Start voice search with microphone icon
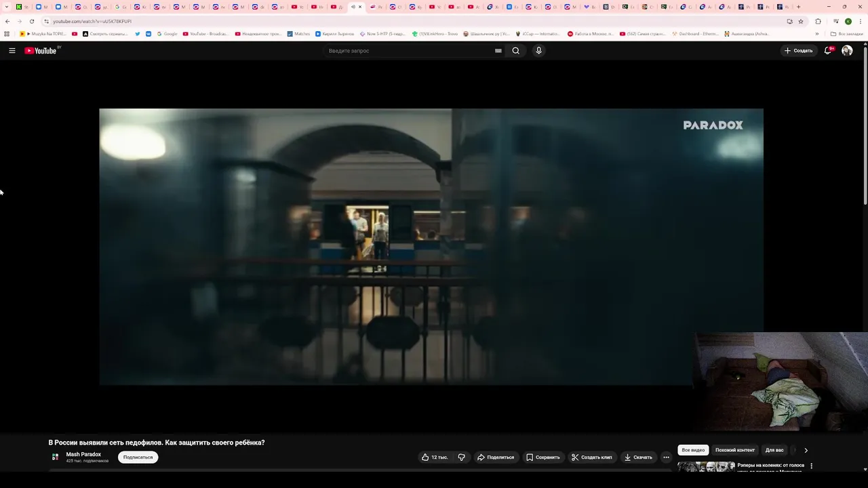 (x=538, y=51)
